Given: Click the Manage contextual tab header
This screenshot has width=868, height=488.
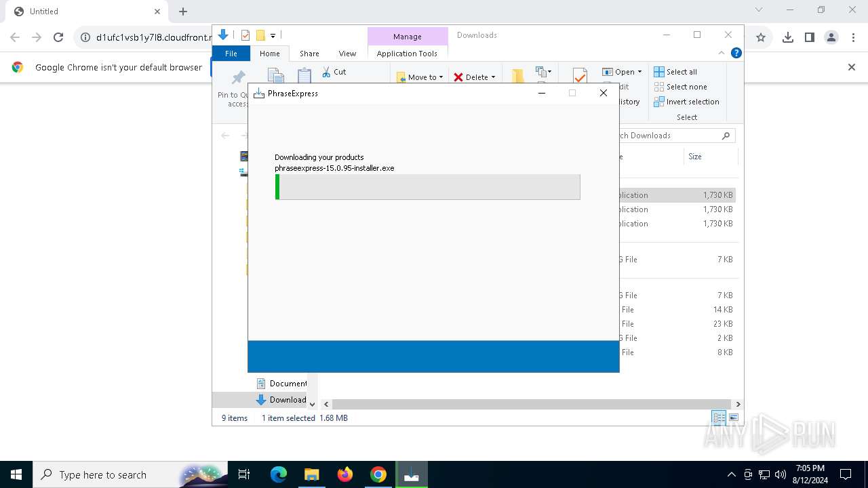Looking at the screenshot, I should point(407,37).
